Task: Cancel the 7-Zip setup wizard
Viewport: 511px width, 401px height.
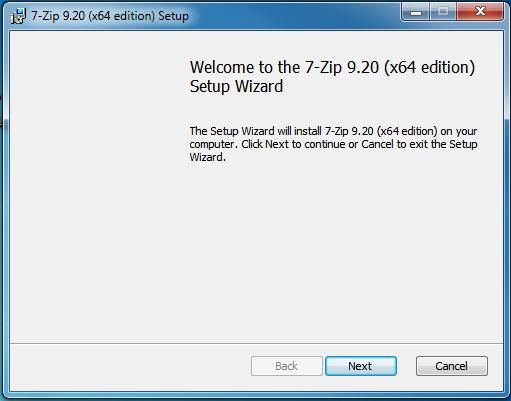Action: pyautogui.click(x=452, y=366)
